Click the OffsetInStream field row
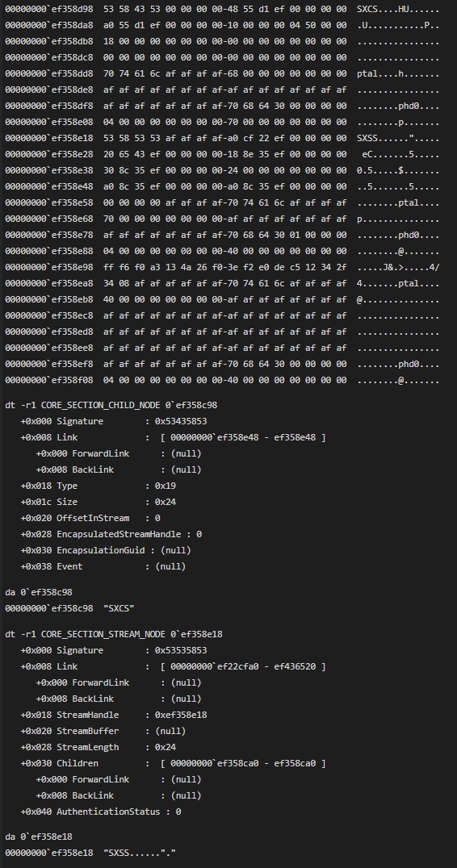Screen dimensions: 457x868 [90, 518]
